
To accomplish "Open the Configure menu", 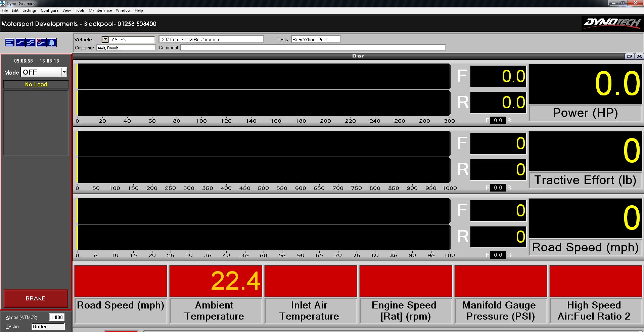I will [x=49, y=10].
